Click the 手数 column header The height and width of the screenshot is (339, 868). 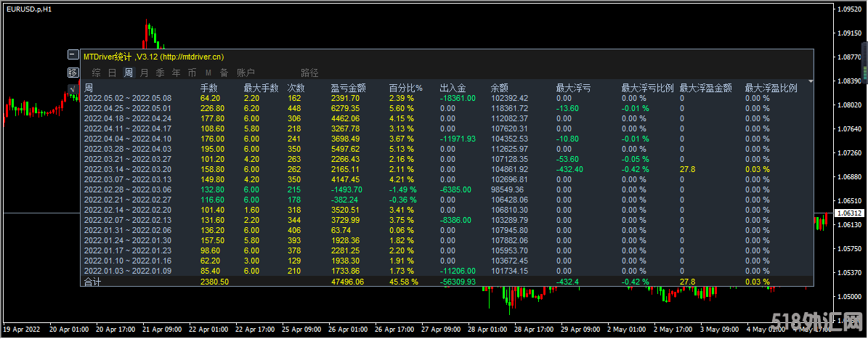(209, 89)
